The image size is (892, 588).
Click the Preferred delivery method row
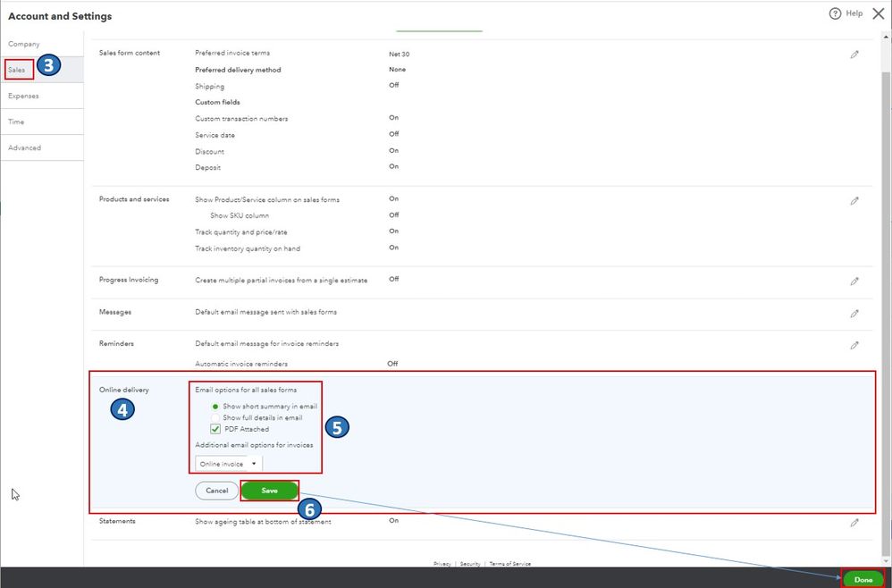[x=238, y=70]
